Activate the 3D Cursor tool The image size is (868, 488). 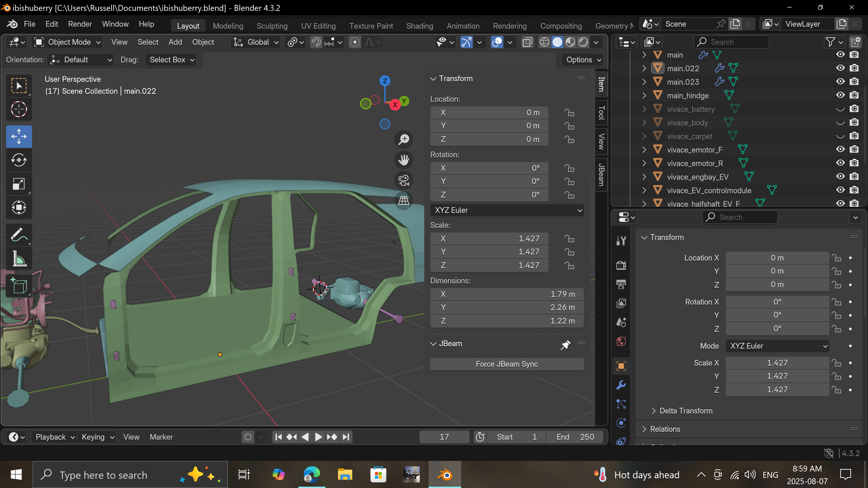(19, 109)
